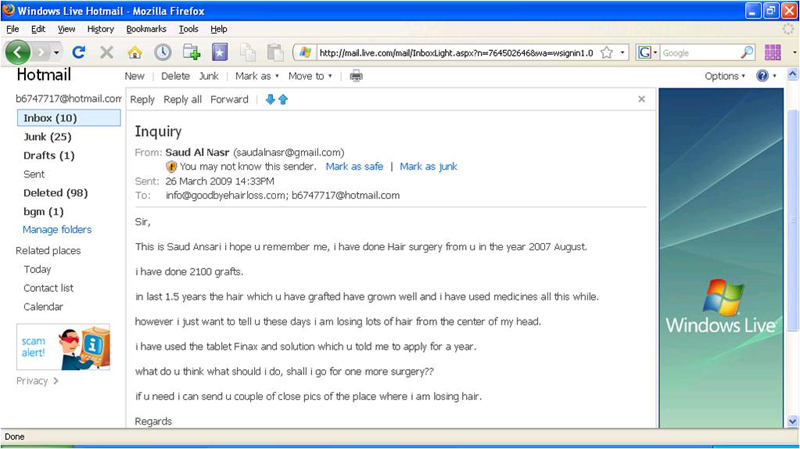Viewport: 800px width, 449px height.
Task: Bookmark this page with the star
Action: [x=607, y=53]
